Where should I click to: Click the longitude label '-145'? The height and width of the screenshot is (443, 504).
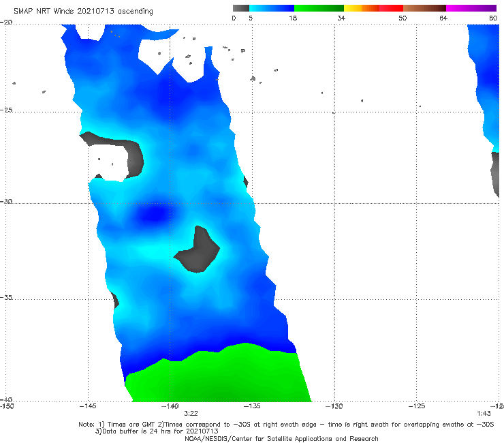click(x=88, y=406)
